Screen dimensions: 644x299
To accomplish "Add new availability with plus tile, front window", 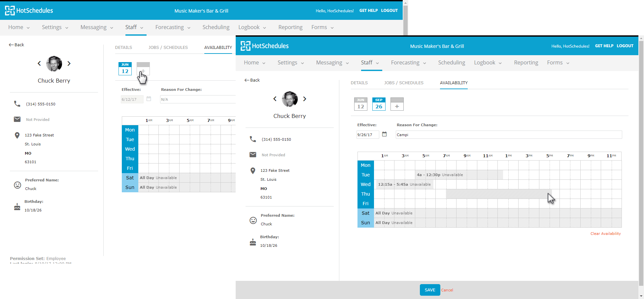I will [x=397, y=104].
